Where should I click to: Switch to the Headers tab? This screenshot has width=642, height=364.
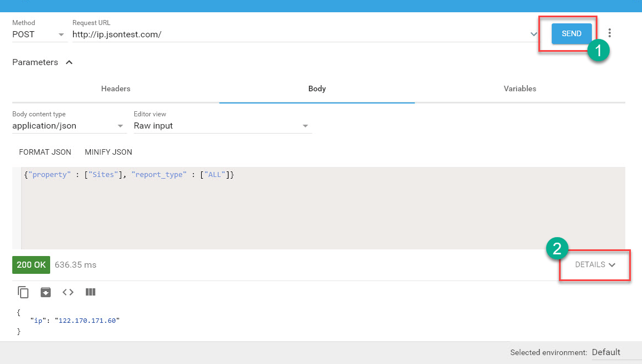pyautogui.click(x=116, y=88)
